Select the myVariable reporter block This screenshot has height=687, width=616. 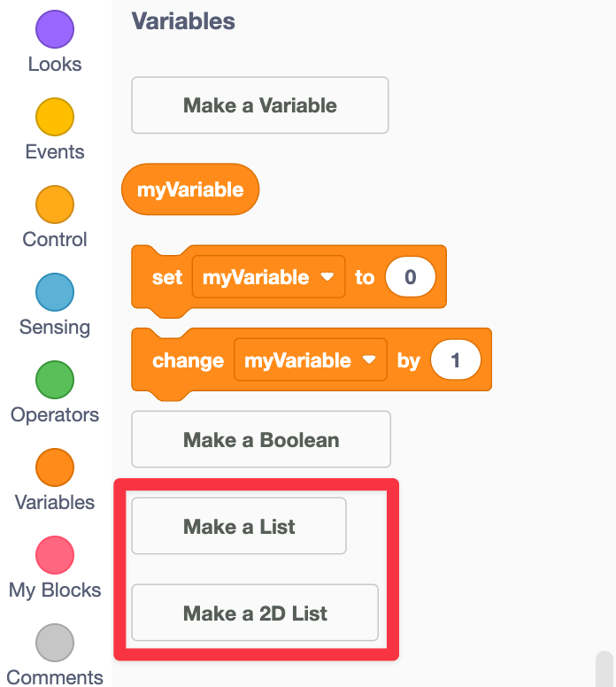[x=190, y=189]
